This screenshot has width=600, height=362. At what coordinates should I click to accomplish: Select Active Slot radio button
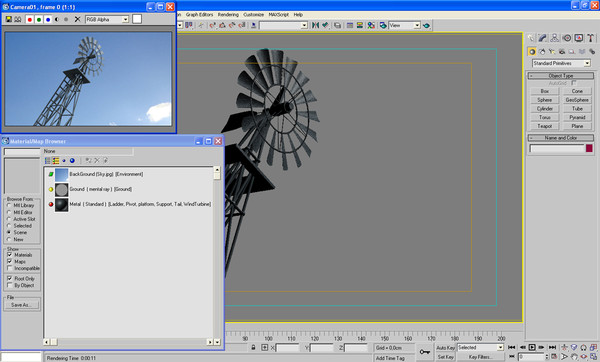click(9, 219)
